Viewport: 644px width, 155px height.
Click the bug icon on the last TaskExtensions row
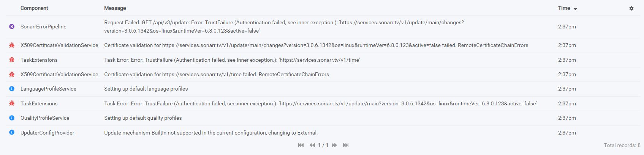tap(12, 103)
